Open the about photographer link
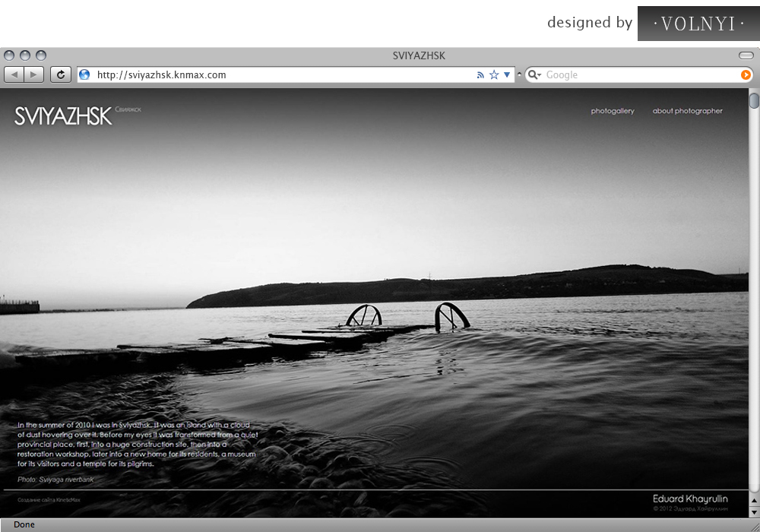This screenshot has height=532, width=760. [x=687, y=111]
